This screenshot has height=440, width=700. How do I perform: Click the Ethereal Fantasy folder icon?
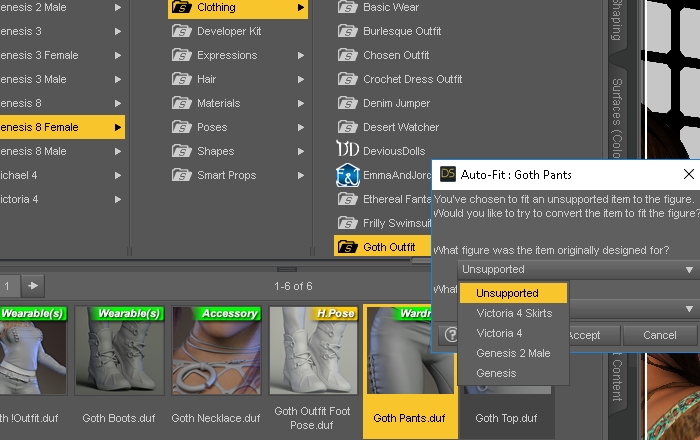(x=347, y=199)
